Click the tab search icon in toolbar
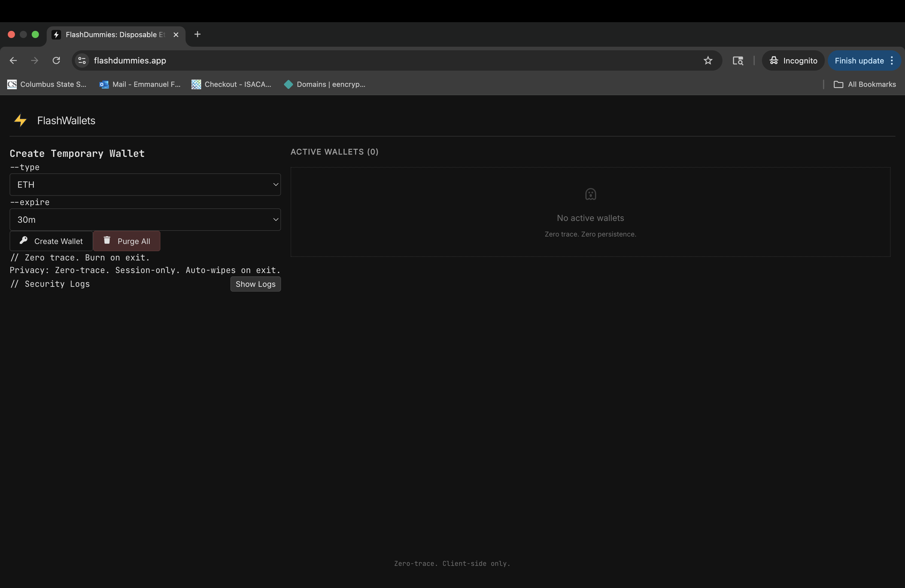 tap(738, 60)
